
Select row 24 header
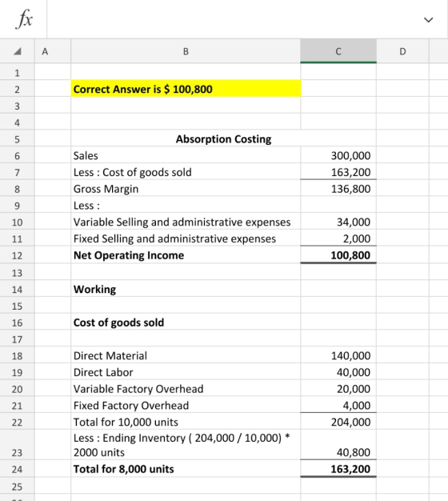pos(17,469)
